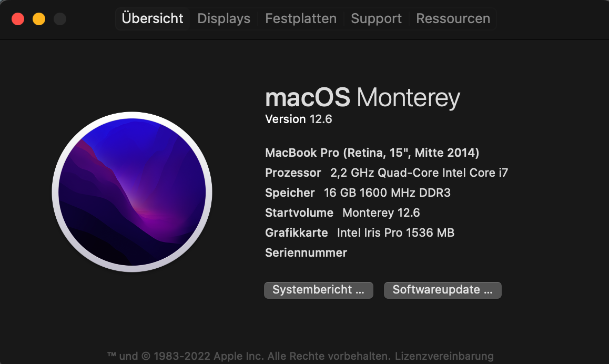The height and width of the screenshot is (364, 609).
Task: Click the macOS Monterey logo image
Action: pyautogui.click(x=132, y=192)
